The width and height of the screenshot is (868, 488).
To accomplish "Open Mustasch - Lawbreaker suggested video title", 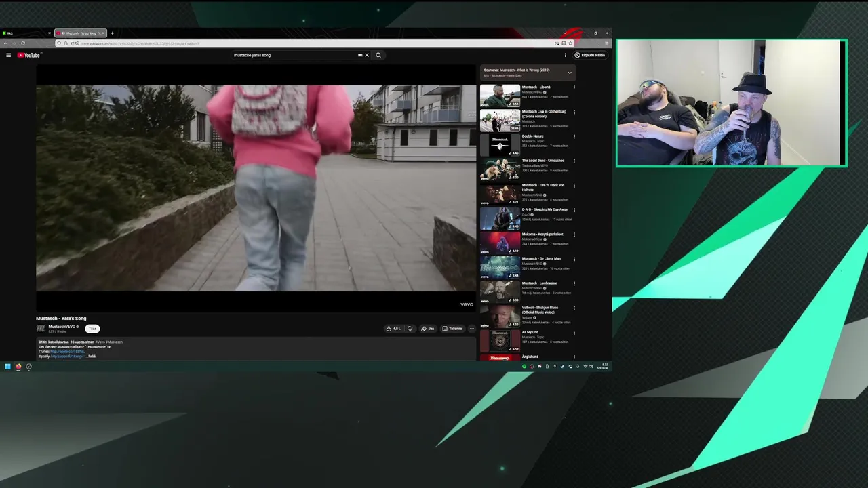I will pos(540,283).
